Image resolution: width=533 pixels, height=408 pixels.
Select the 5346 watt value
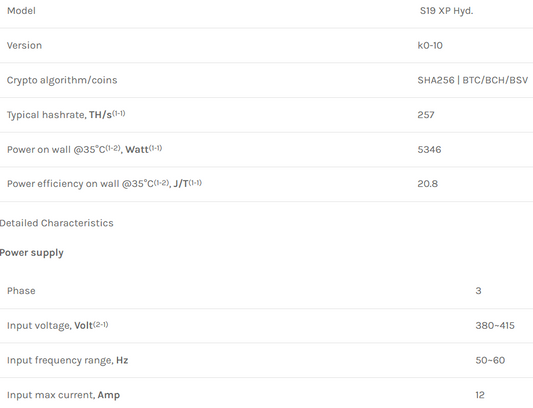coord(429,150)
